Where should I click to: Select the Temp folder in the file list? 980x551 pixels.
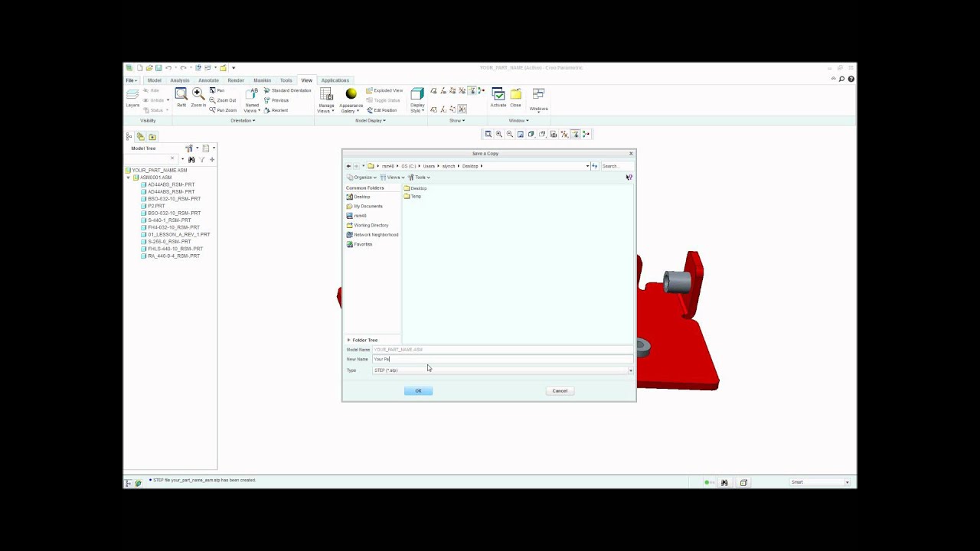[x=413, y=197]
